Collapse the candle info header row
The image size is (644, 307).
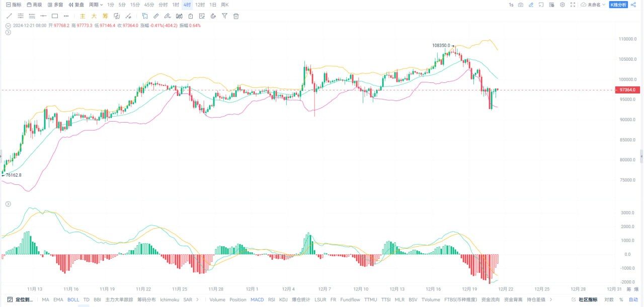[x=8, y=26]
